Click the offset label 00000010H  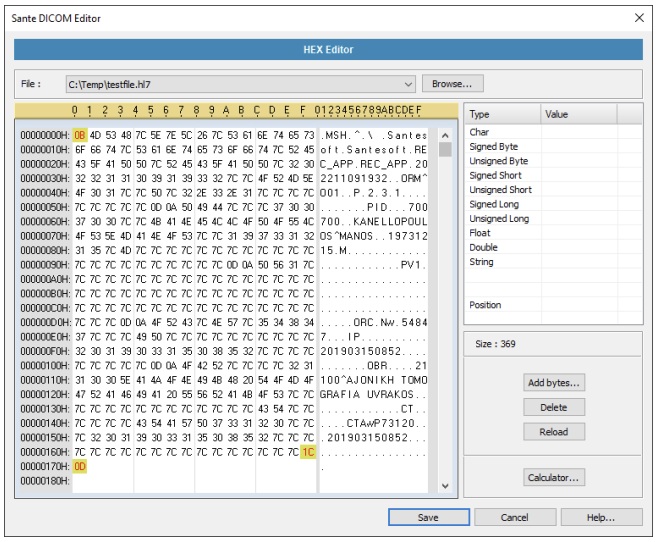[45, 150]
